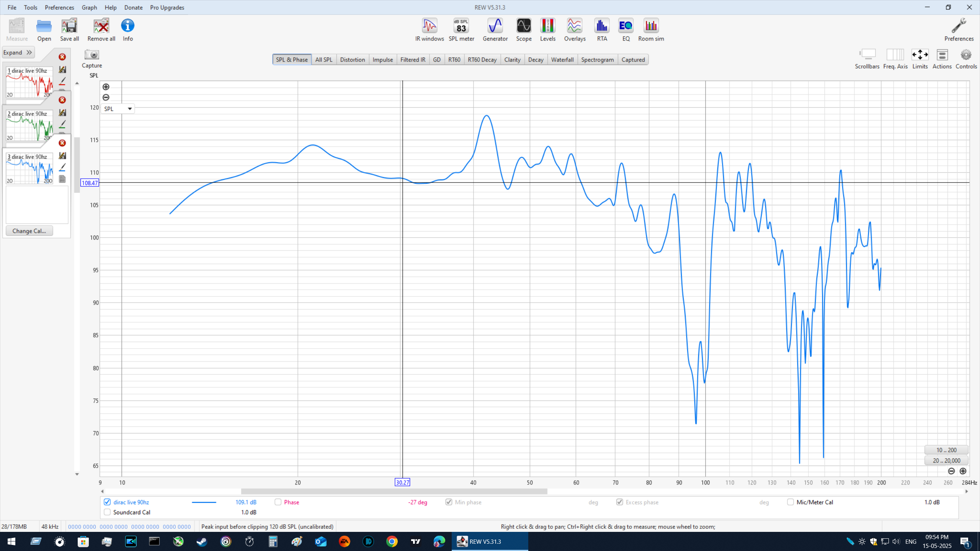Viewport: 980px width, 551px height.
Task: Delete measurement 3 dirac live 90hz
Action: coord(62,143)
